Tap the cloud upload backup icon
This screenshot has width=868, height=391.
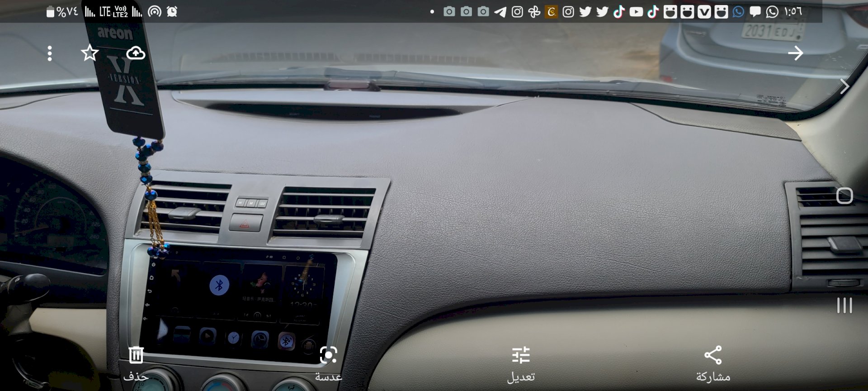[x=136, y=53]
